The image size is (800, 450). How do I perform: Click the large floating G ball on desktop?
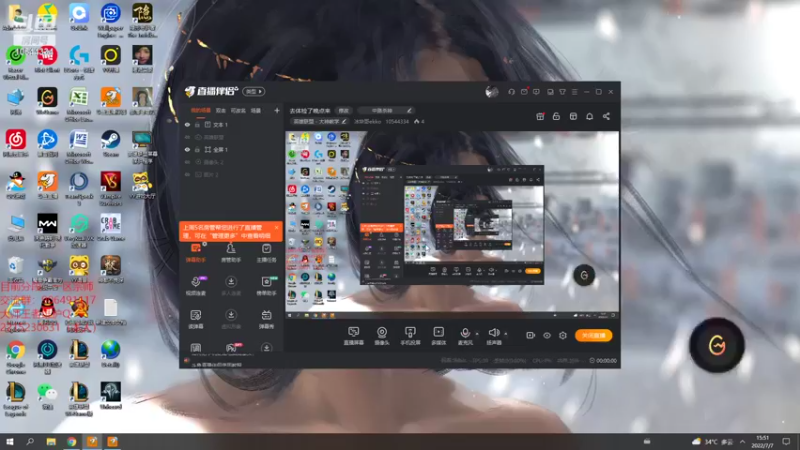(717, 345)
